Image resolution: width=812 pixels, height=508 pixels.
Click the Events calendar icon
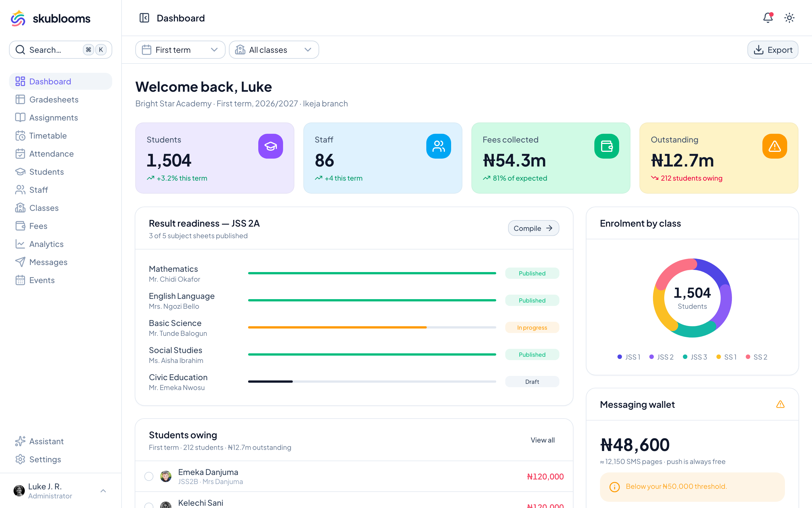click(20, 280)
